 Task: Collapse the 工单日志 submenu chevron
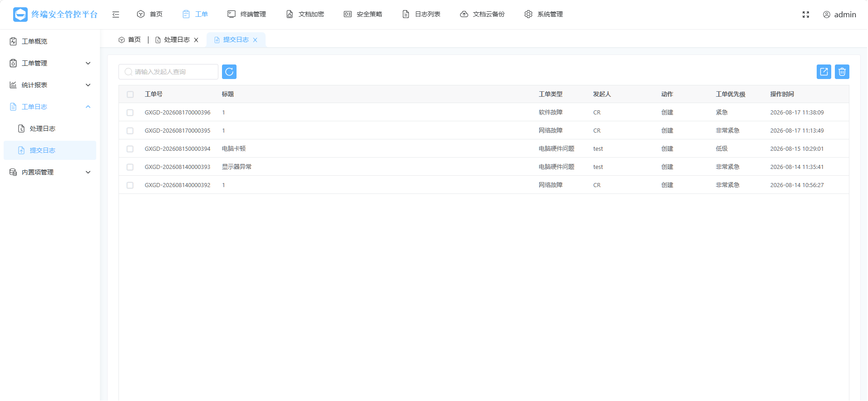pyautogui.click(x=88, y=107)
